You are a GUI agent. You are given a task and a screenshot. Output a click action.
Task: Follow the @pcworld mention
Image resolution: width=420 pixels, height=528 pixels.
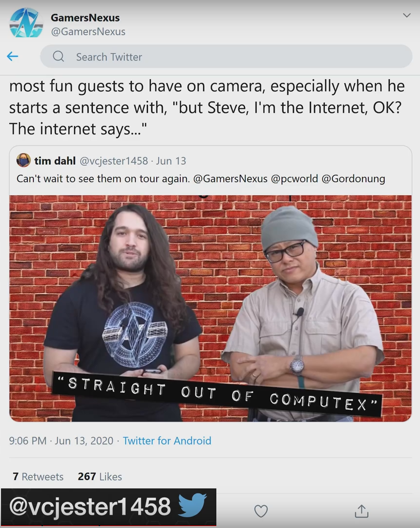tap(294, 178)
